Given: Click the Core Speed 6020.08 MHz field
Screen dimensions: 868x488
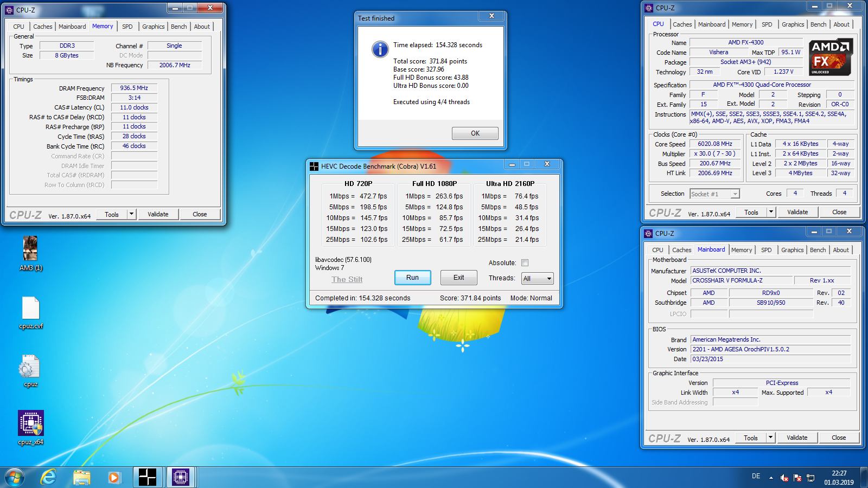Looking at the screenshot, I should pyautogui.click(x=715, y=144).
